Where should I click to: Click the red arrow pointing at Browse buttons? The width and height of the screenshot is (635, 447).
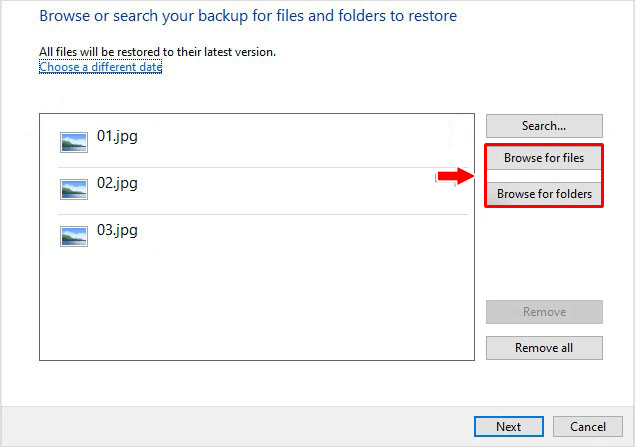[456, 176]
